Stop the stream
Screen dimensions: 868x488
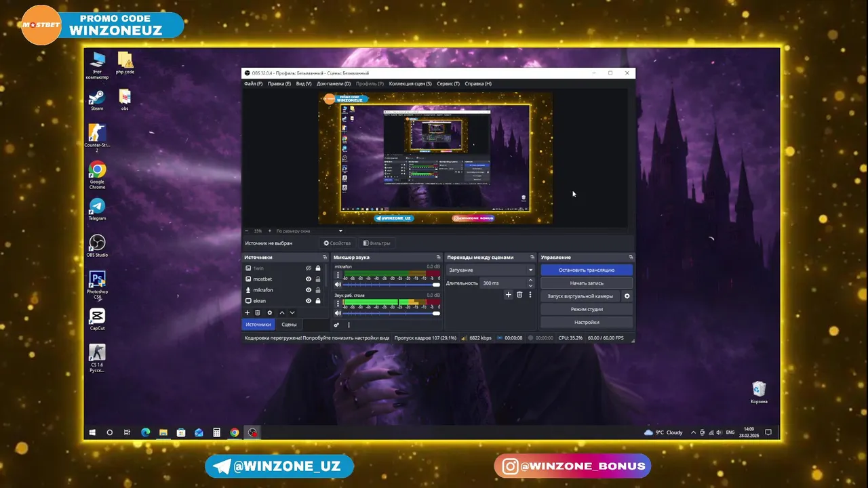point(587,270)
